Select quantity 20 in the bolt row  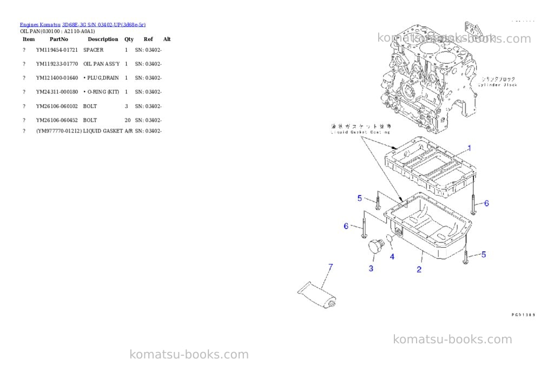(128, 121)
